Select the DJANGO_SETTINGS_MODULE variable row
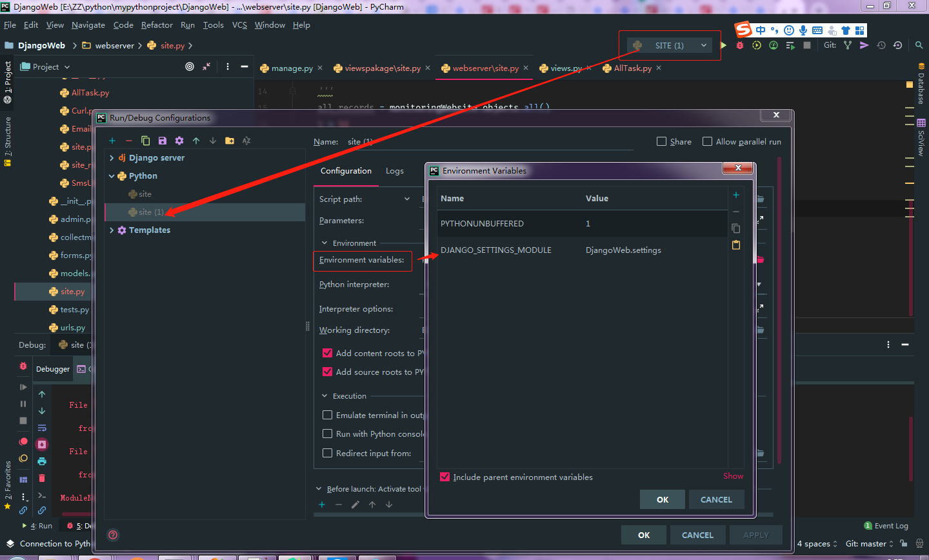 pyautogui.click(x=582, y=250)
